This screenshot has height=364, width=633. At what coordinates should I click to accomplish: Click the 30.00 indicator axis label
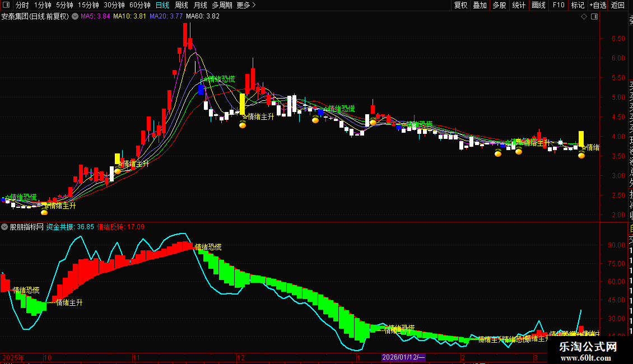coord(616,319)
